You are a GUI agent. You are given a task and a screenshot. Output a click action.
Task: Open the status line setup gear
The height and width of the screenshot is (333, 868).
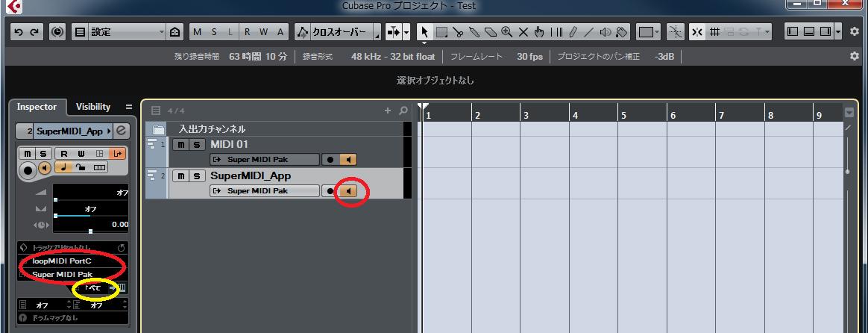[x=854, y=57]
